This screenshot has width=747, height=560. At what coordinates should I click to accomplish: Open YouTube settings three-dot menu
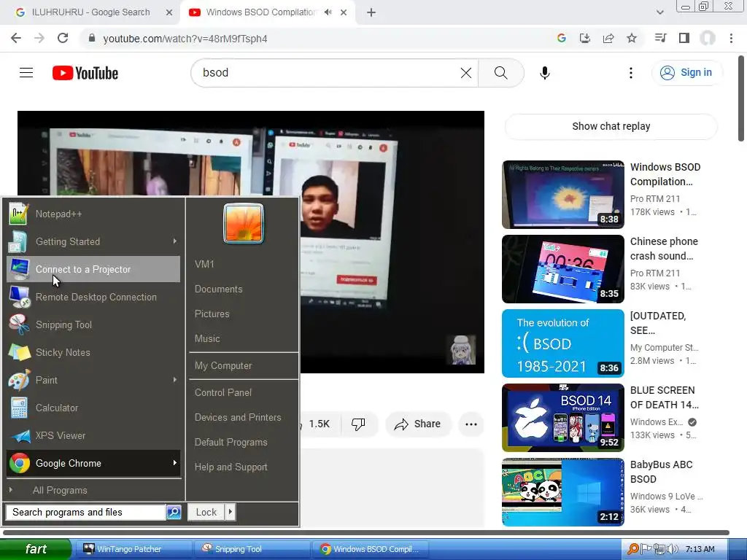point(631,72)
